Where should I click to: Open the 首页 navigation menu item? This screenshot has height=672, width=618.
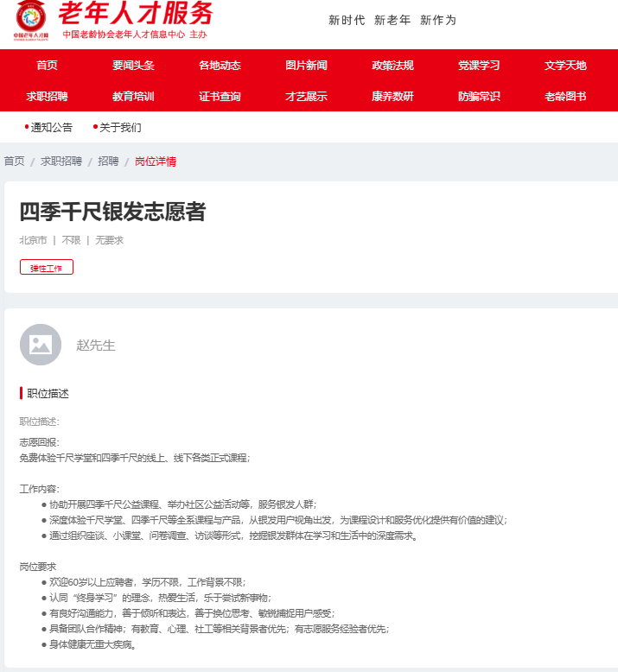click(47, 65)
